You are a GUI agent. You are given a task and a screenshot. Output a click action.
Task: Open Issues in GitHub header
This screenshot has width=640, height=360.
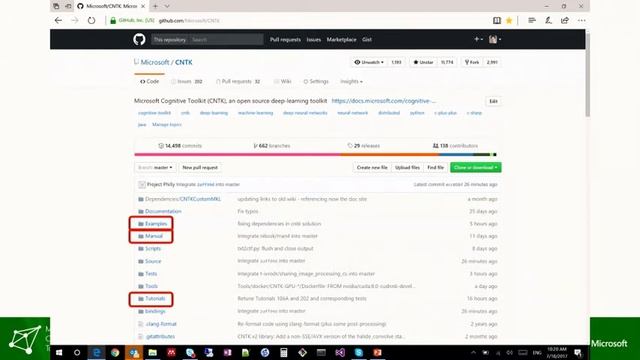click(313, 40)
